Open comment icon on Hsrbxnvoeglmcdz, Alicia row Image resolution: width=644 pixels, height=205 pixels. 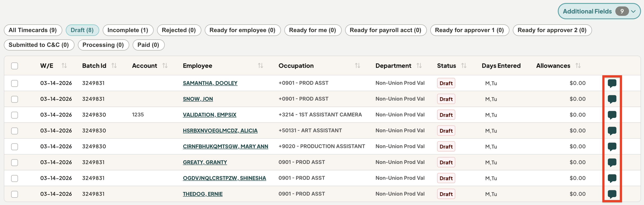pos(612,131)
